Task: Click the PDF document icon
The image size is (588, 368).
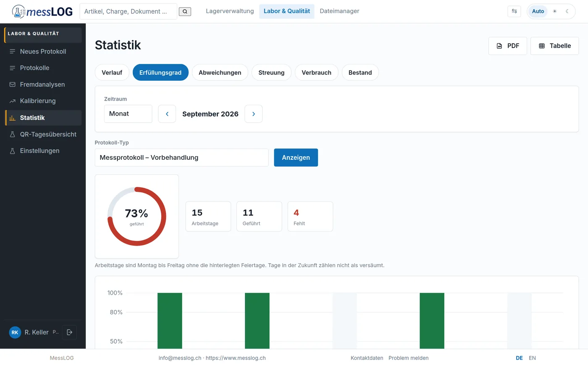Action: 499,46
